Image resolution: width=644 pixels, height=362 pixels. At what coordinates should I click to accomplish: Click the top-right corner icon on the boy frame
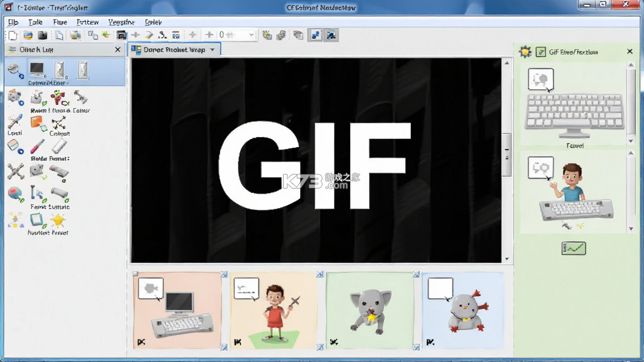pyautogui.click(x=320, y=275)
